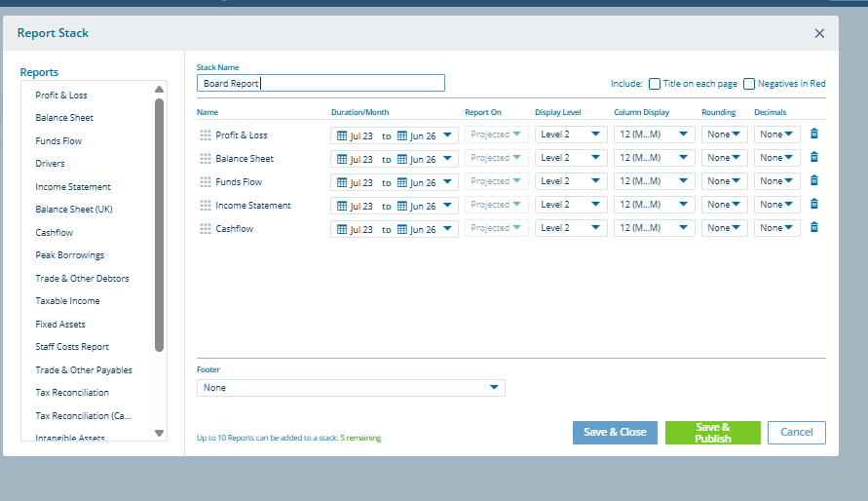Click the Funds Flow row drag handle
The image size is (868, 501).
coord(206,181)
